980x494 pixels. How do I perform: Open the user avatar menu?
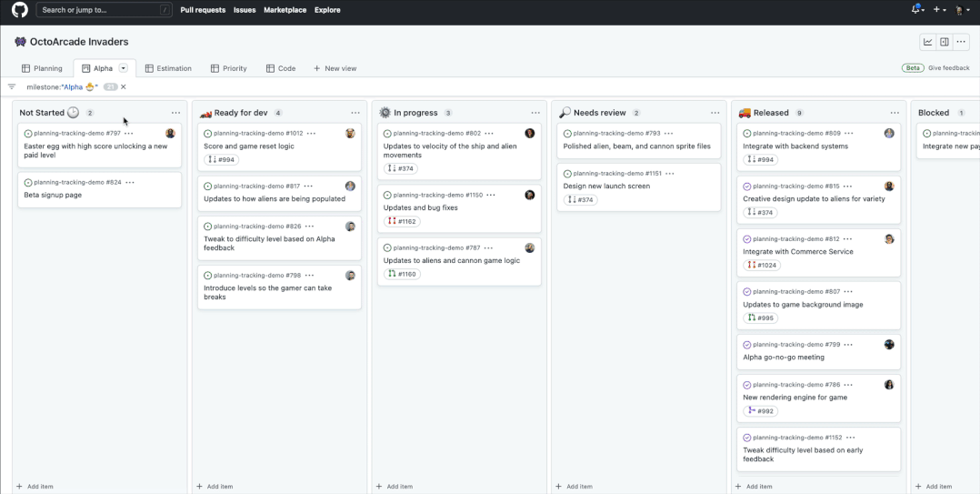pos(961,10)
